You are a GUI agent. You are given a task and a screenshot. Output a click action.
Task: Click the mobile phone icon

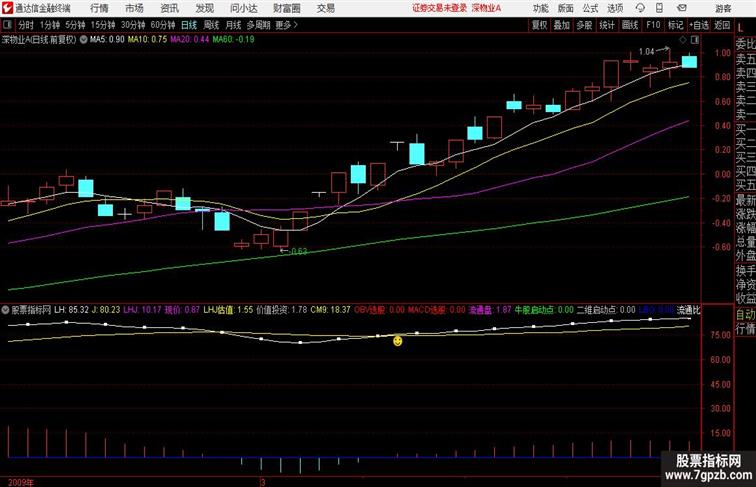click(660, 8)
